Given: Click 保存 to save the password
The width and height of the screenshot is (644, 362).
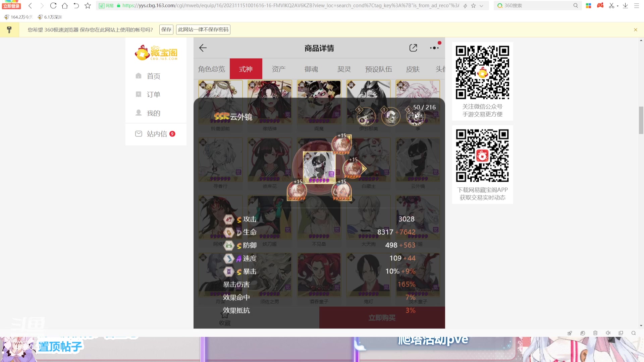Looking at the screenshot, I should pyautogui.click(x=166, y=29).
